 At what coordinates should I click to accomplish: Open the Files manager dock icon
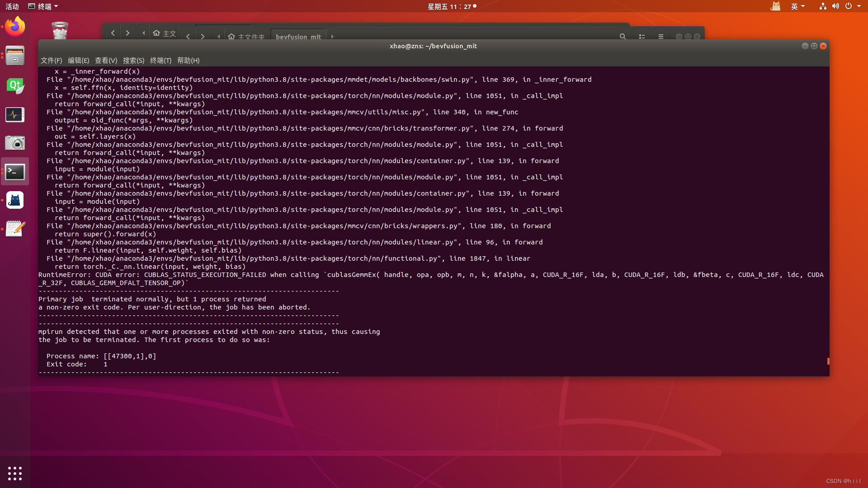[x=15, y=56]
